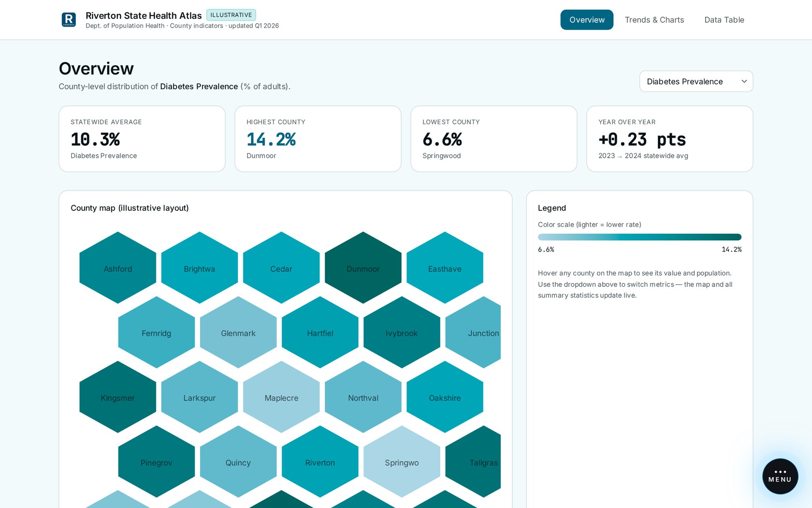The height and width of the screenshot is (508, 812).
Task: Select the Larkspur county hexagon
Action: 200,397
